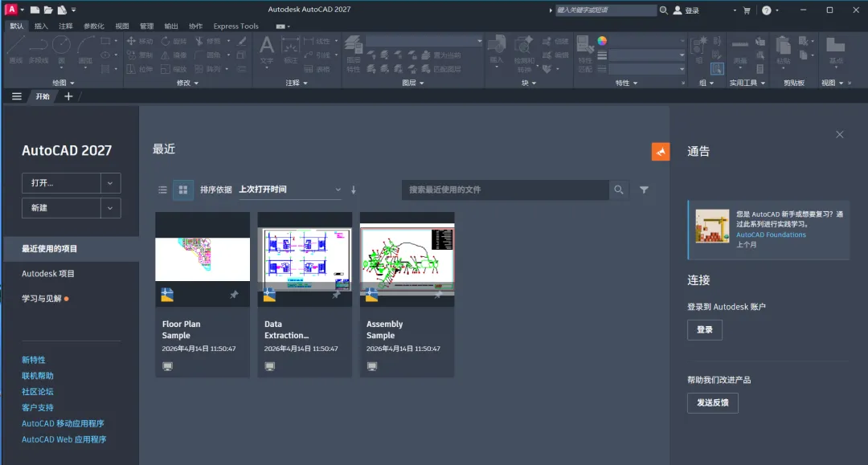Choose the Stretch tool
The width and height of the screenshot is (868, 465).
click(140, 69)
